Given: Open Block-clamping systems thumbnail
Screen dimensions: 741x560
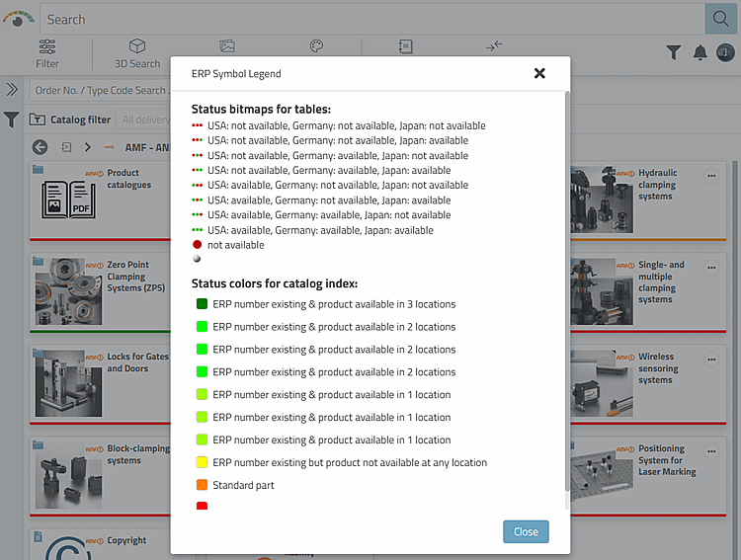Looking at the screenshot, I should click(x=68, y=475).
